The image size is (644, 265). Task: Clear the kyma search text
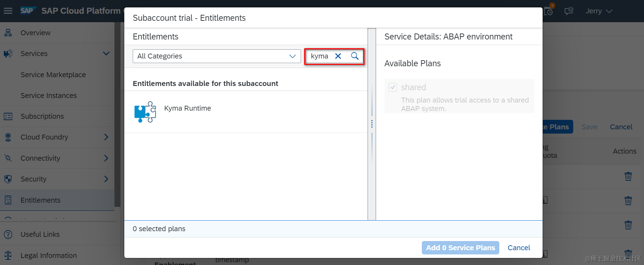point(338,56)
